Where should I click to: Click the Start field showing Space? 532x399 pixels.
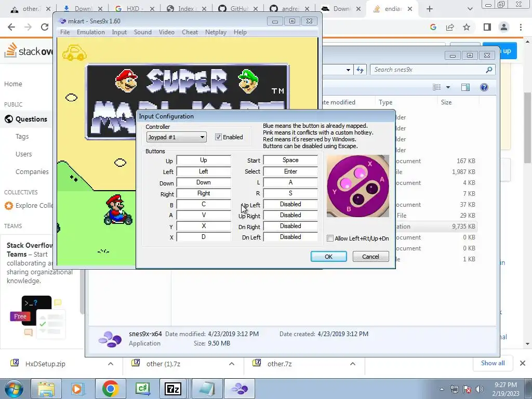pos(290,160)
